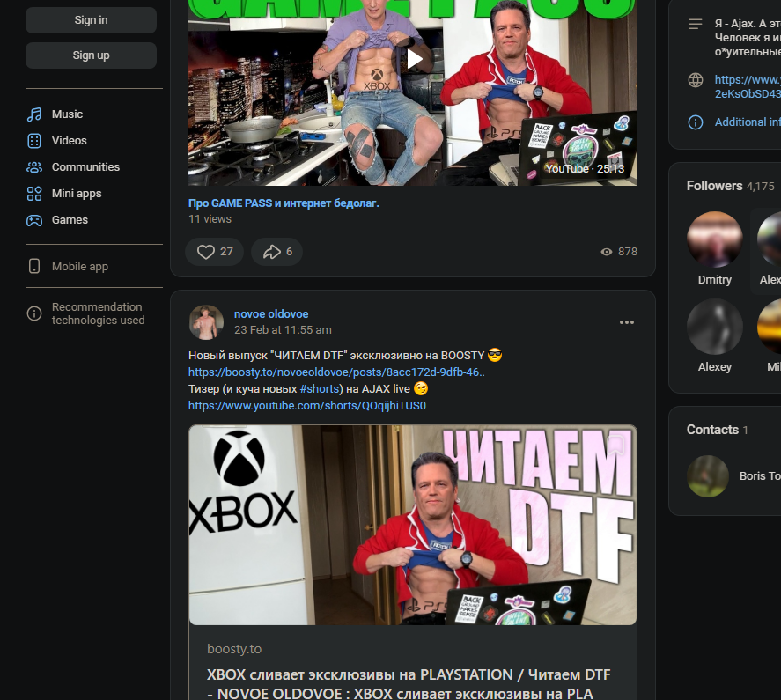Click the Sign up button
Screen dimensions: 781x700
92,55
